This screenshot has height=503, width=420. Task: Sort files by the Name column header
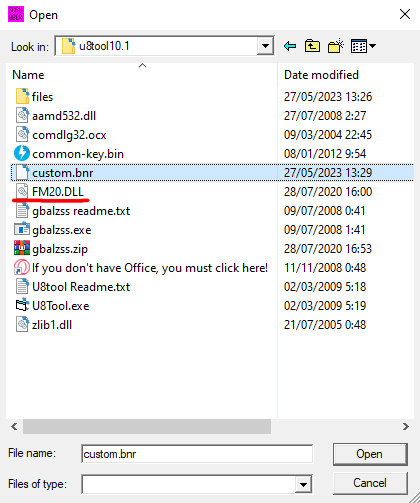pyautogui.click(x=28, y=75)
